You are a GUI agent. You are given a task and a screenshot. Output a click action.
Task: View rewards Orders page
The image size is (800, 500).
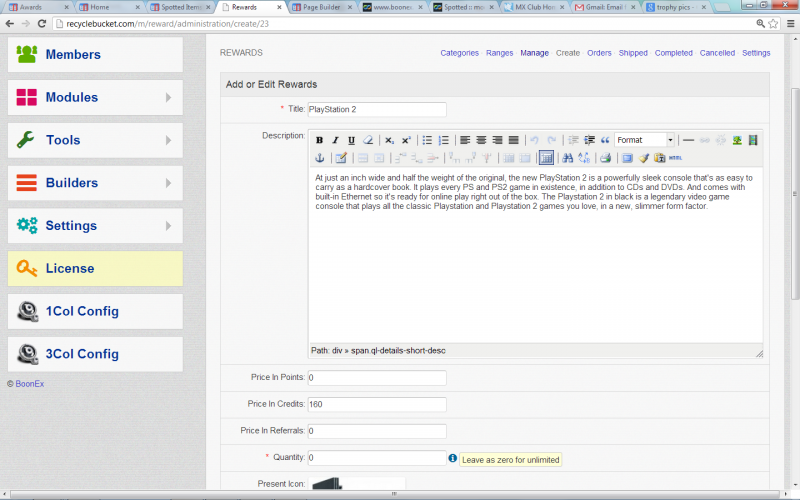pyautogui.click(x=599, y=53)
